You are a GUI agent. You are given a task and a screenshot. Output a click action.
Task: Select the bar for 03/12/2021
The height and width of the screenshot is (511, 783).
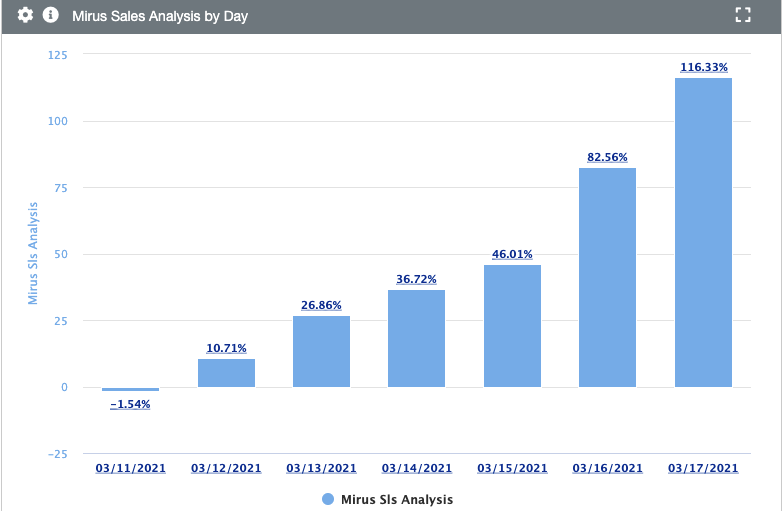(x=226, y=373)
